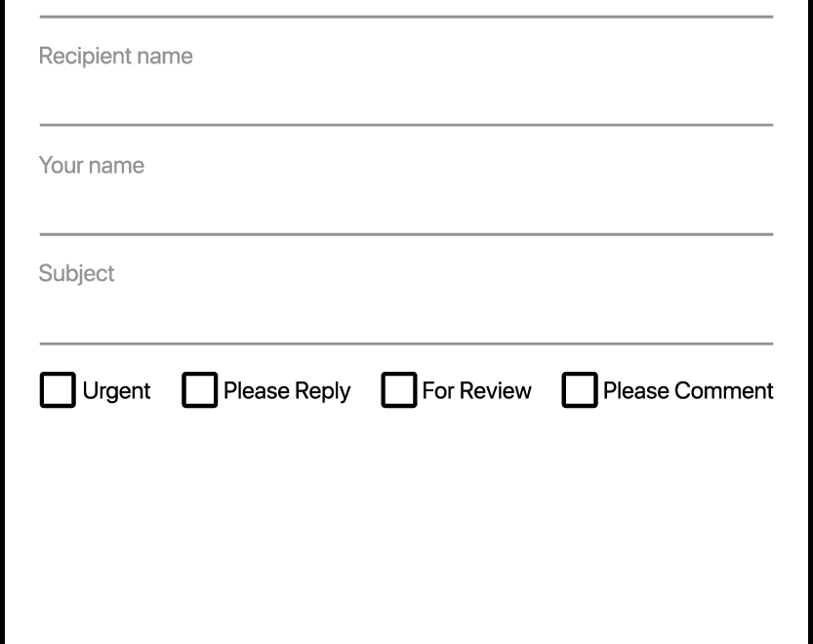This screenshot has width=813, height=644.
Task: Check the Please Reply checkbox
Action: (199, 389)
